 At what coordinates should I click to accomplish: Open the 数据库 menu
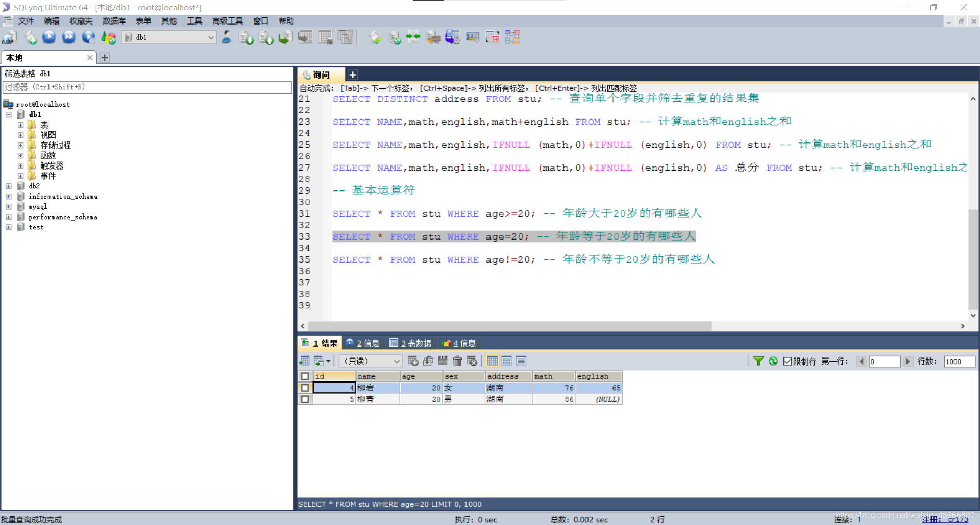tap(114, 21)
